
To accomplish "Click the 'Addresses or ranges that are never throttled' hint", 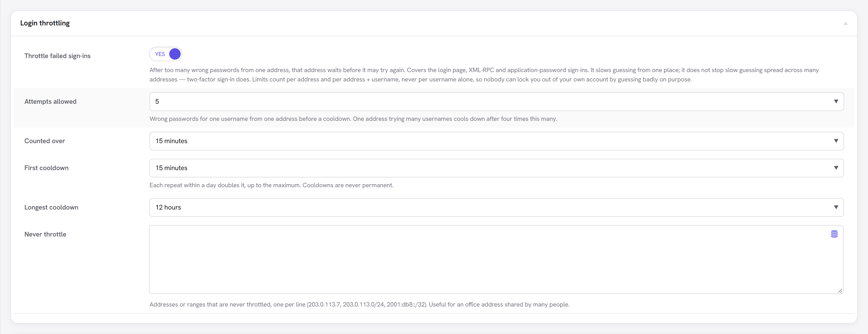I will click(359, 304).
